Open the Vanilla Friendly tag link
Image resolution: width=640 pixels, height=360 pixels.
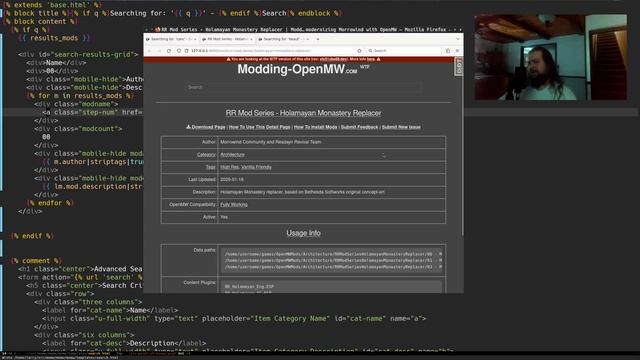tap(256, 167)
